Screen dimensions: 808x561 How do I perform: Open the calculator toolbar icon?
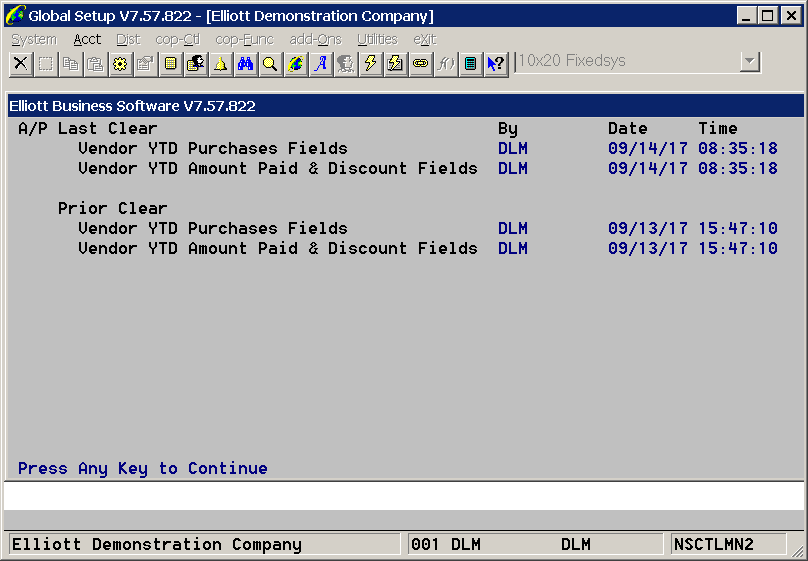pyautogui.click(x=470, y=64)
